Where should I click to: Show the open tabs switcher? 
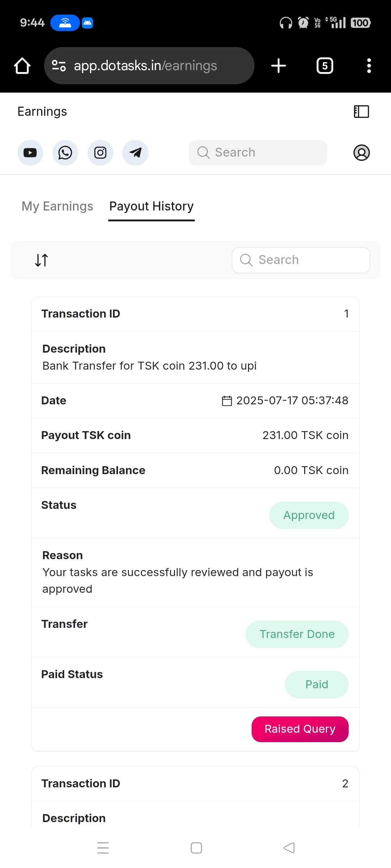tap(325, 66)
